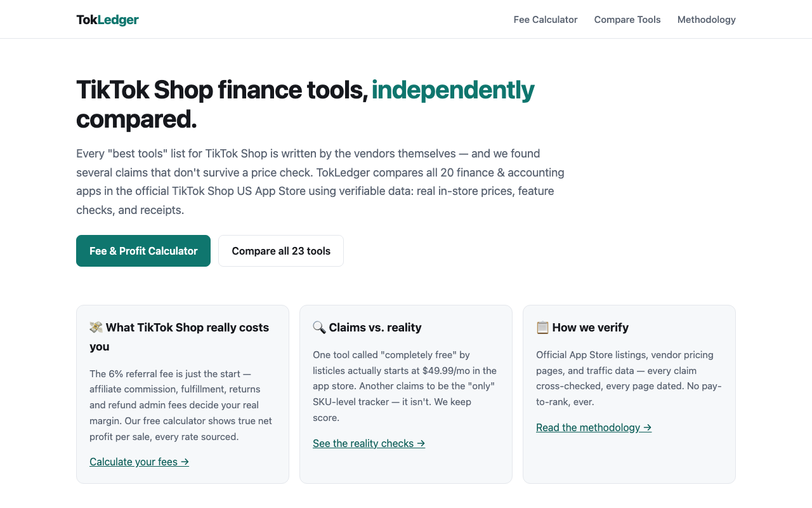Screen dimensions: 812x508
Task: Click the Official App Store listings description text
Action: [x=629, y=378]
